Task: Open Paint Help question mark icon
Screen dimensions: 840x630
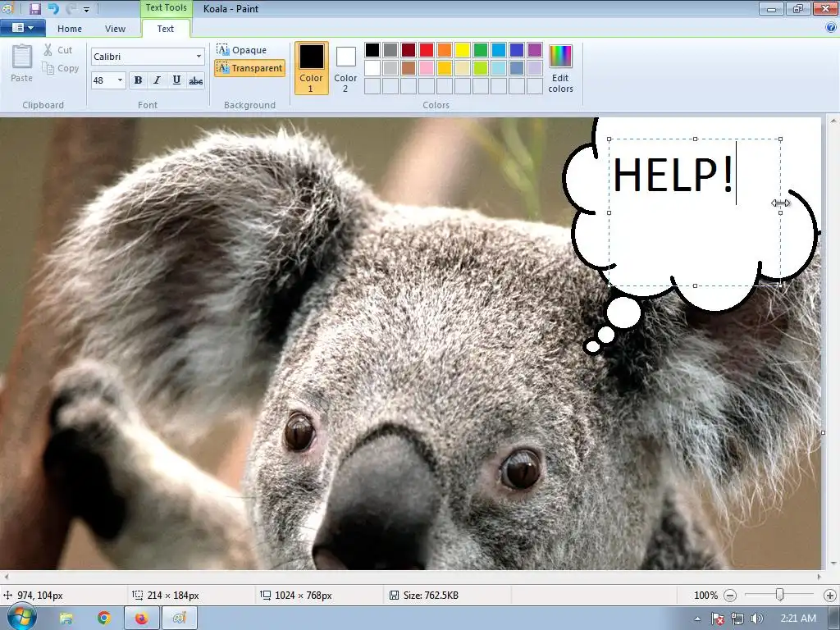Action: tap(831, 28)
